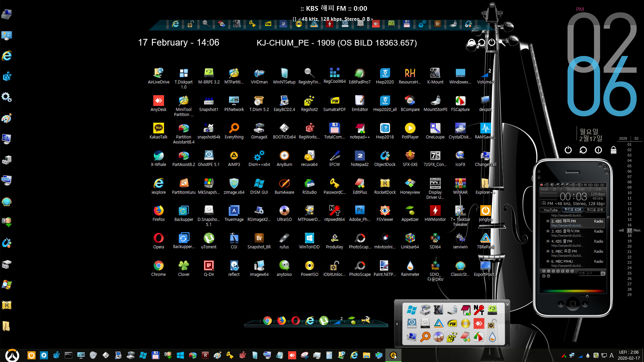644x362 pixels.
Task: Click the yellow PDF icon in the top dock
Action: click(x=268, y=24)
